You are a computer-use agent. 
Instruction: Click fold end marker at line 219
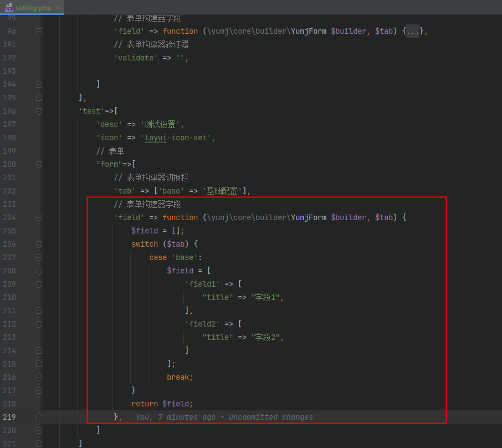click(39, 418)
